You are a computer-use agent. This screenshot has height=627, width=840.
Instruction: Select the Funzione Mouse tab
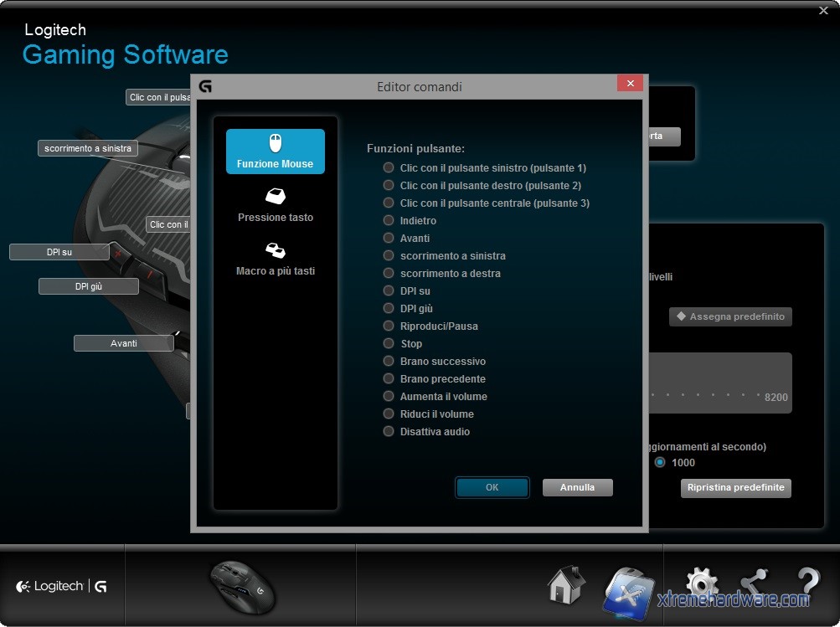275,152
